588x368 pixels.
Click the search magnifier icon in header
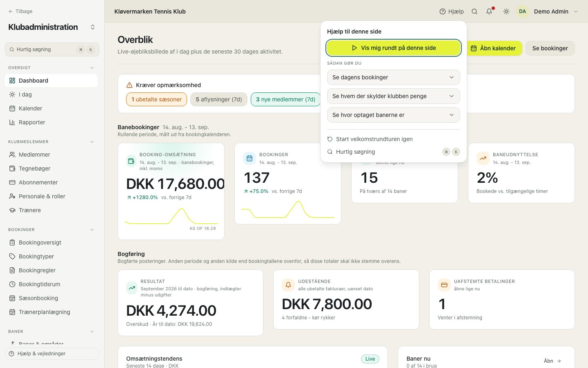474,11
